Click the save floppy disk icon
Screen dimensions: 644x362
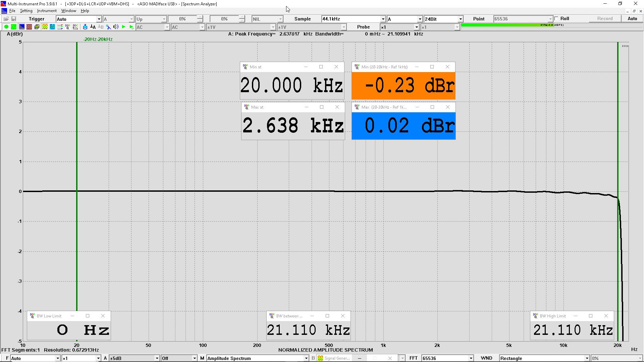(14, 19)
